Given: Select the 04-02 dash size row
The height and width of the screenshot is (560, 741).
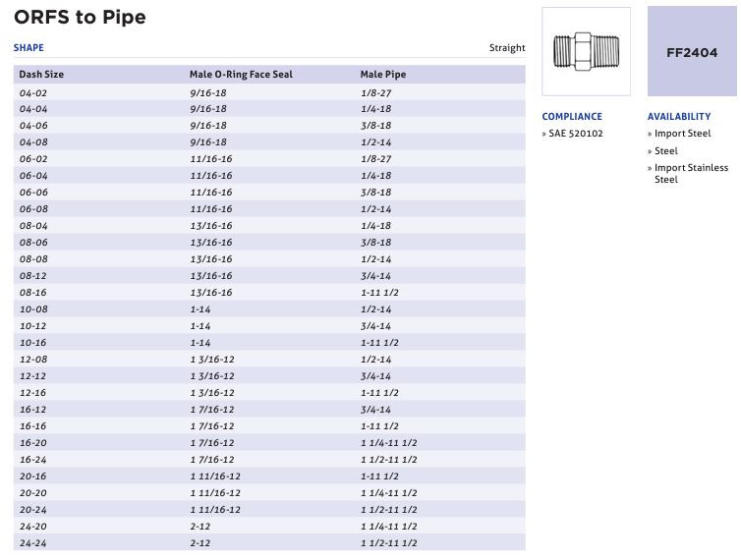Looking at the screenshot, I should click(269, 92).
